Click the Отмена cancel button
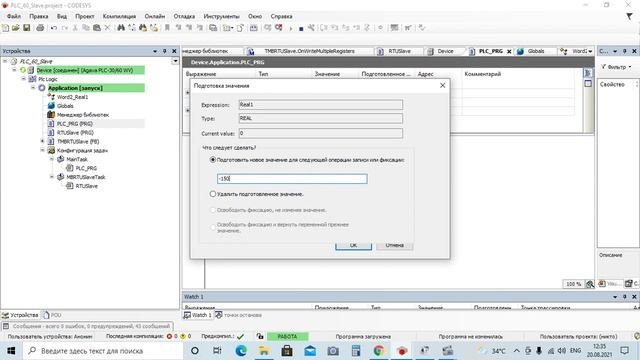The width and height of the screenshot is (640, 360). coord(394,245)
